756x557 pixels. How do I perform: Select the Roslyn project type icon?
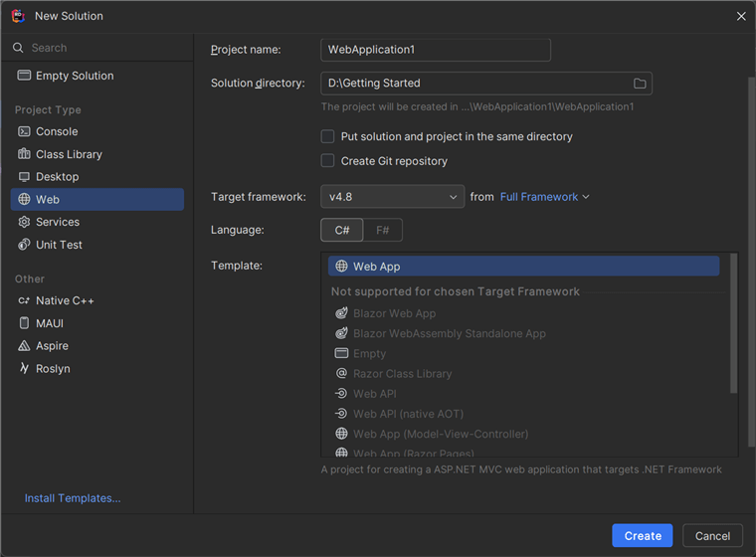click(25, 369)
